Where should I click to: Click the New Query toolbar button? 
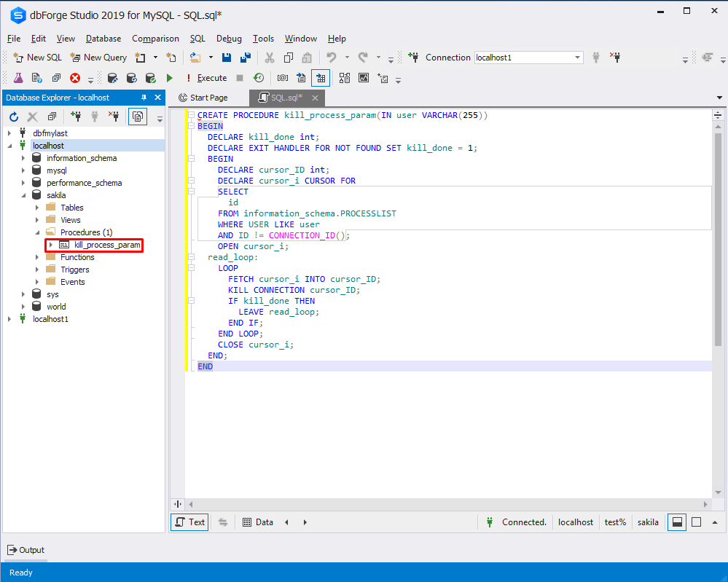[x=98, y=58]
